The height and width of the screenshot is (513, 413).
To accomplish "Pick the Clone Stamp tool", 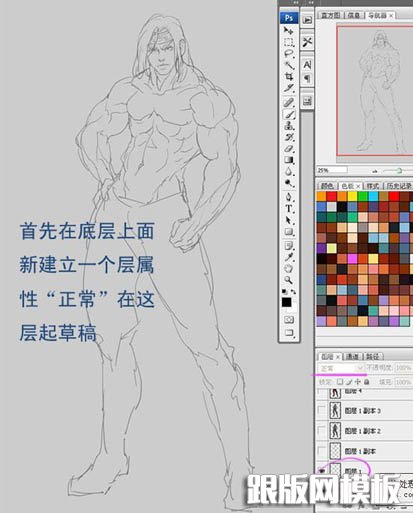I will click(x=289, y=126).
